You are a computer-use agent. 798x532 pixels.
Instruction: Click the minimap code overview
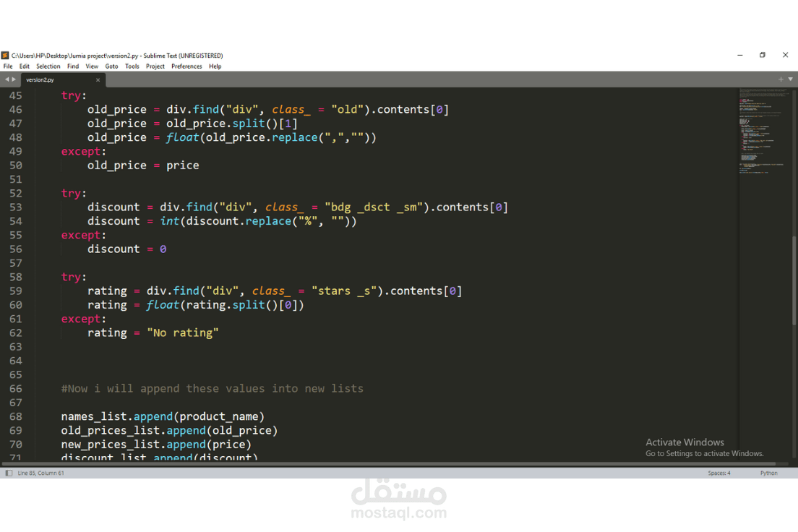pyautogui.click(x=763, y=132)
